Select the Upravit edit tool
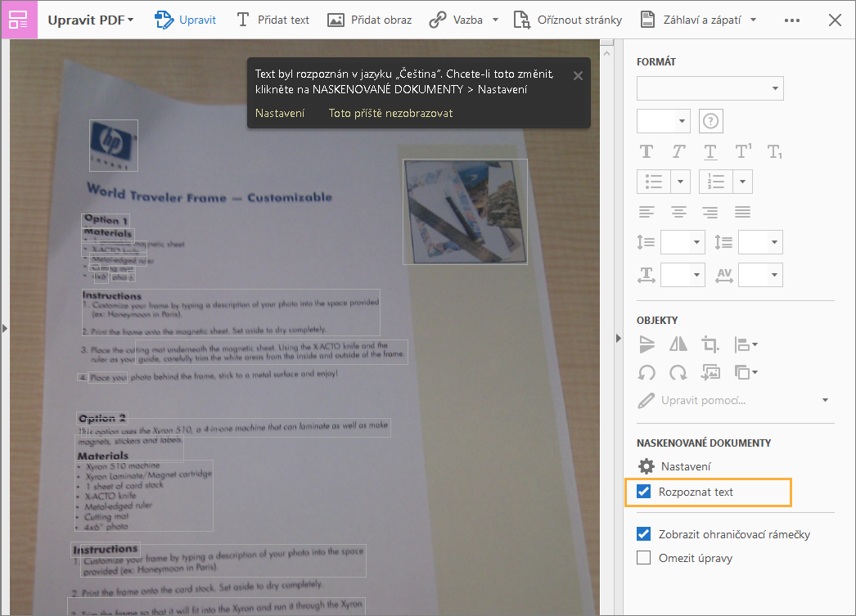This screenshot has width=856, height=616. tap(186, 20)
